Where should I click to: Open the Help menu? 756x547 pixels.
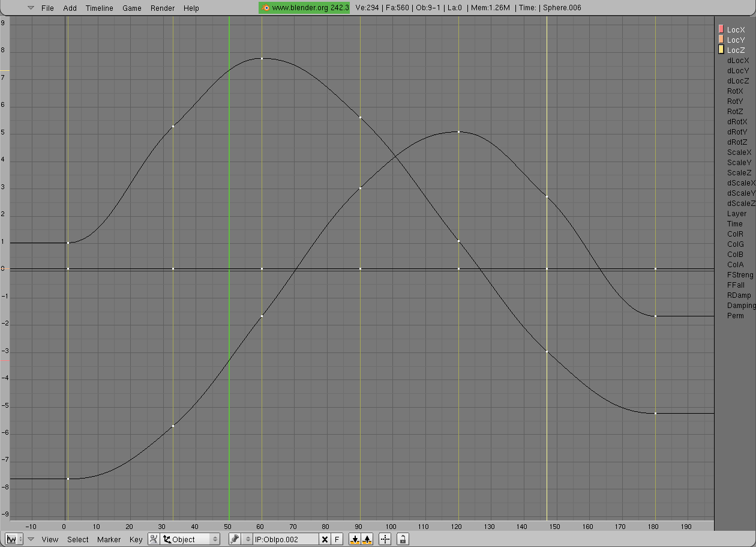(x=191, y=8)
